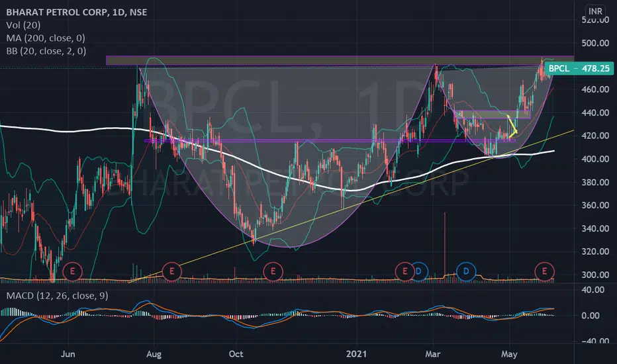Click the 2021 label on the time axis

tap(356, 354)
